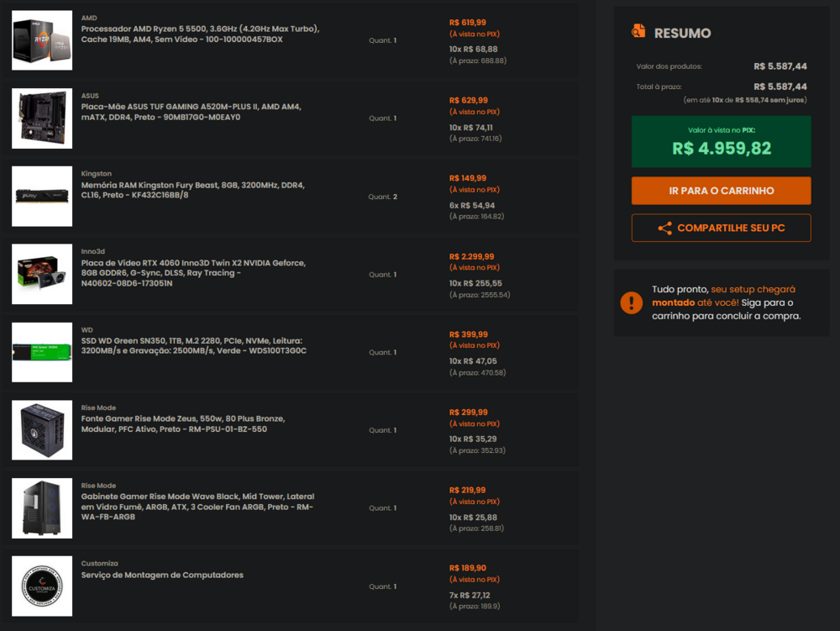Open the AMD Ryzen 5 5500 product image
The height and width of the screenshot is (631, 840).
coord(42,40)
